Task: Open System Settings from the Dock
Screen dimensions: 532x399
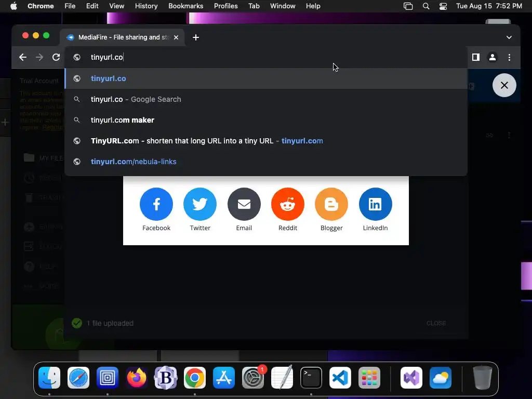Action: point(253,378)
